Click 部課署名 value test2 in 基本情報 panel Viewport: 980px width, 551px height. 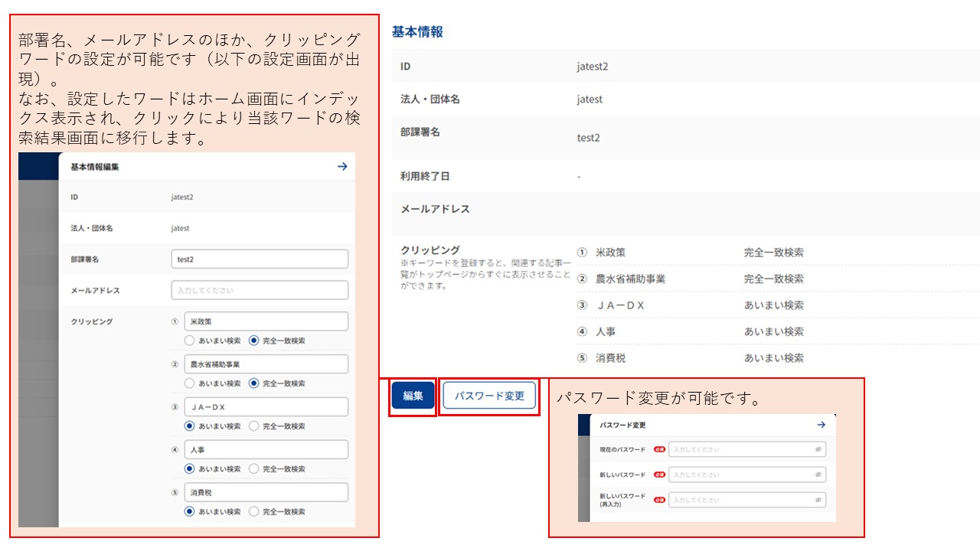point(588,138)
